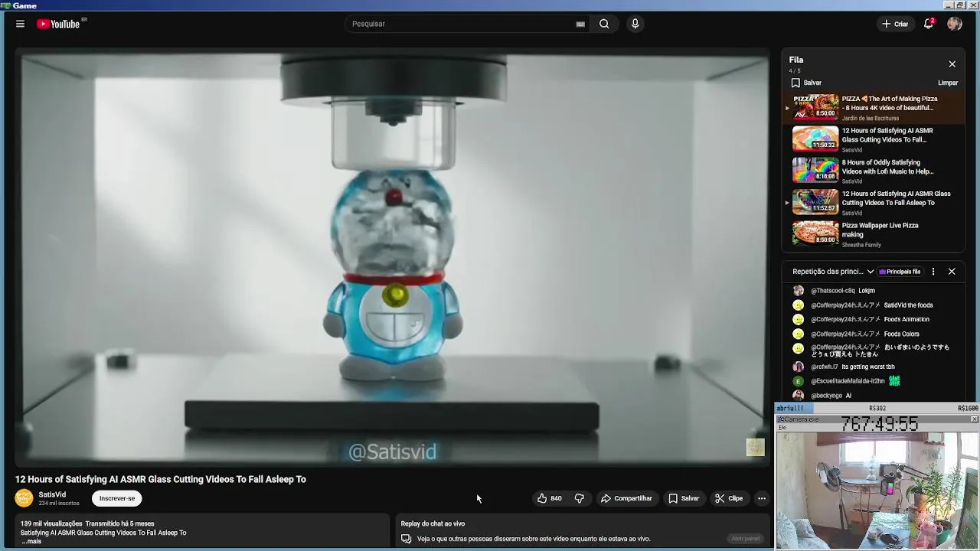Image resolution: width=980 pixels, height=551 pixels.
Task: Close the chat replay panel
Action: (x=952, y=272)
